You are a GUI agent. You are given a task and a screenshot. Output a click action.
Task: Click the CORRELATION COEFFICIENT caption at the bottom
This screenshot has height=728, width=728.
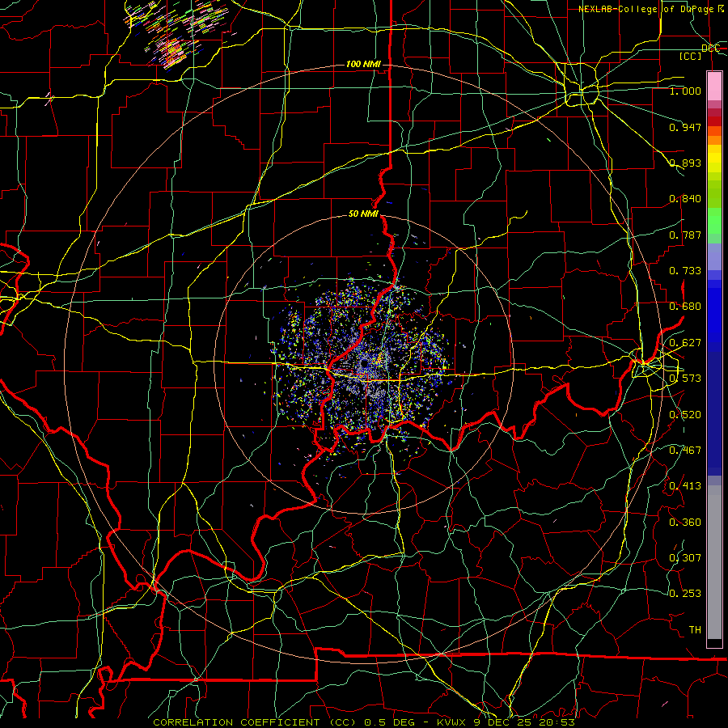(x=364, y=722)
